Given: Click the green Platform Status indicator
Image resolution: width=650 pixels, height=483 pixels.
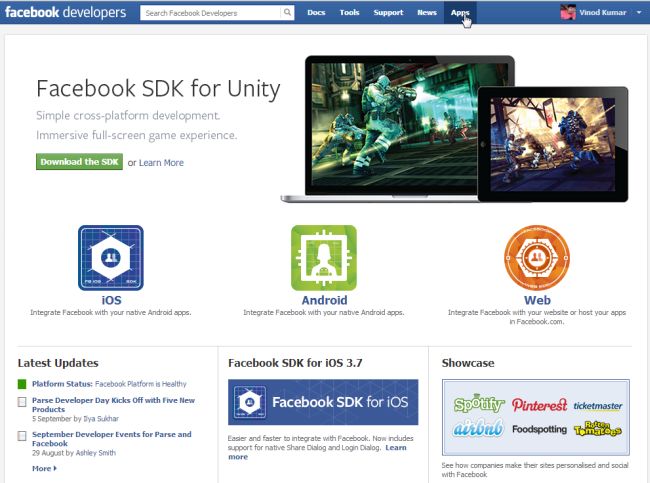Looking at the screenshot, I should 22,384.
